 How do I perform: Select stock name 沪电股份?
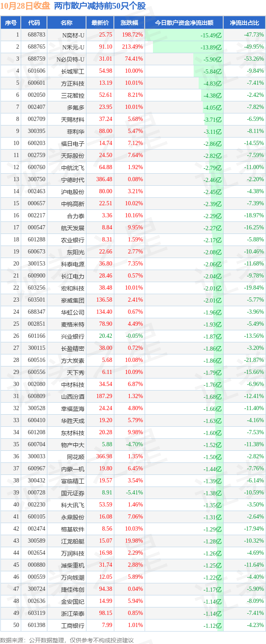(73, 192)
